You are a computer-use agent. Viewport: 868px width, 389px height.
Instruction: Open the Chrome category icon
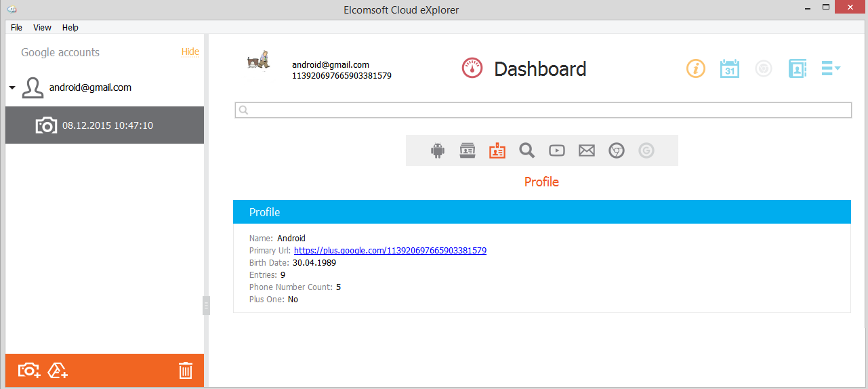coord(617,150)
